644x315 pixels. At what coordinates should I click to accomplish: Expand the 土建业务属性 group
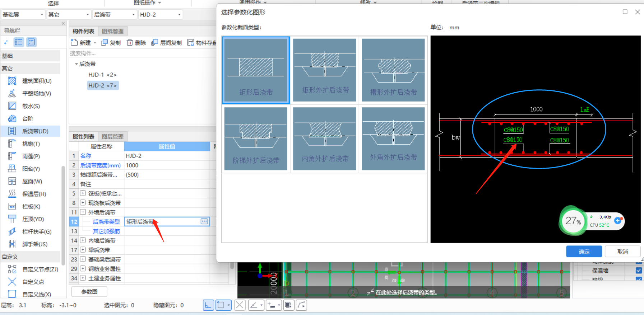point(83,278)
